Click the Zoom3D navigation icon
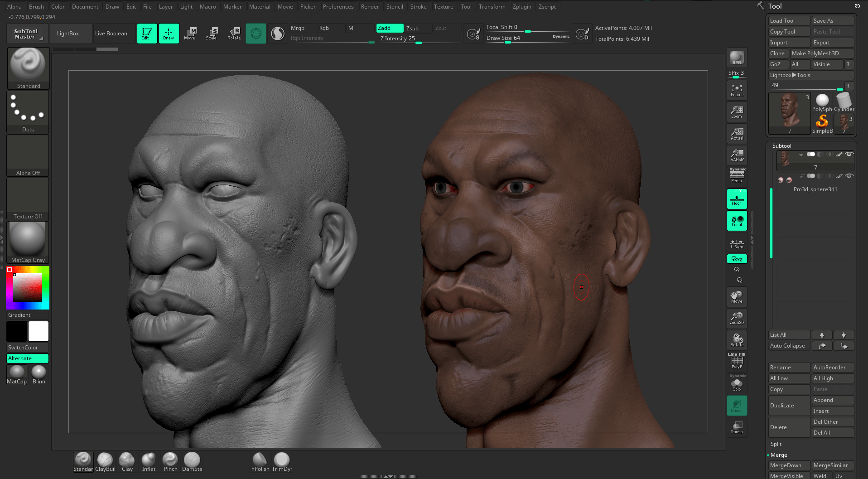 click(x=737, y=319)
